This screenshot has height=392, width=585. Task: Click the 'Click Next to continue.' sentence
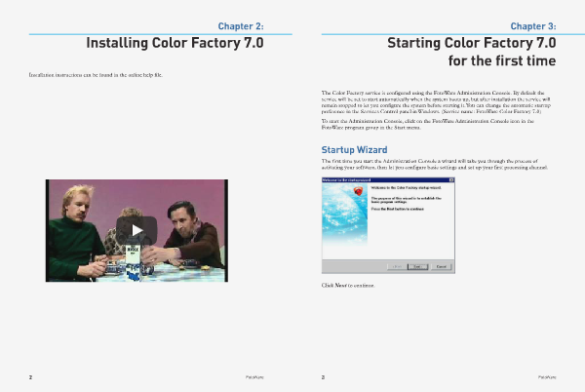348,286
